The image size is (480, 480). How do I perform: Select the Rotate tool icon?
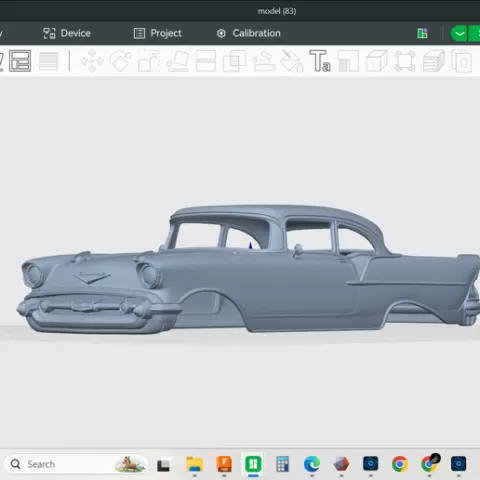(120, 61)
